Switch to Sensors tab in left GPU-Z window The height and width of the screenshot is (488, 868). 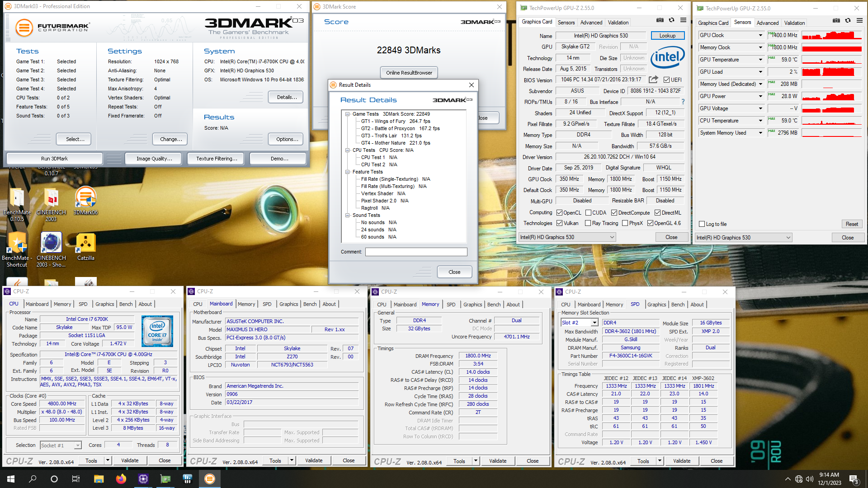click(566, 22)
